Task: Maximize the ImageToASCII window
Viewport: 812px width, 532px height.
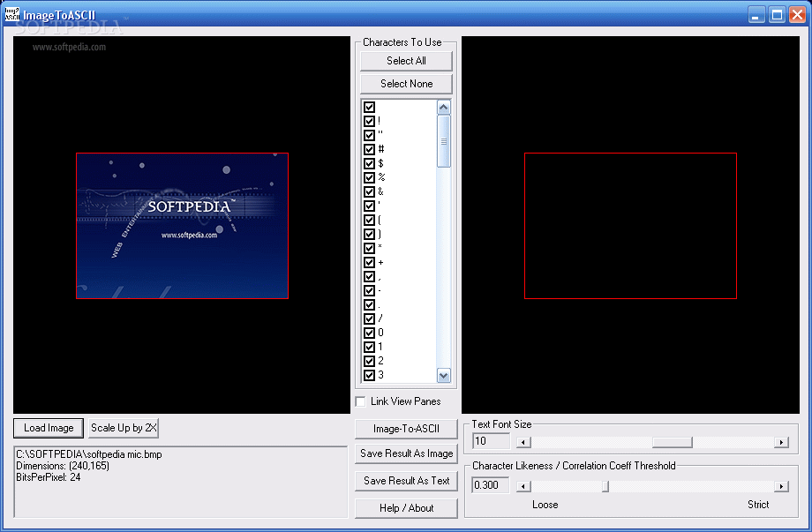Action: click(x=778, y=15)
